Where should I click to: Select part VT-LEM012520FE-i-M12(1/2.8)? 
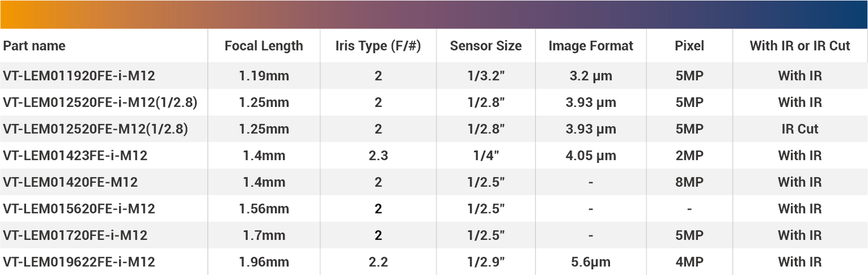[x=100, y=102]
